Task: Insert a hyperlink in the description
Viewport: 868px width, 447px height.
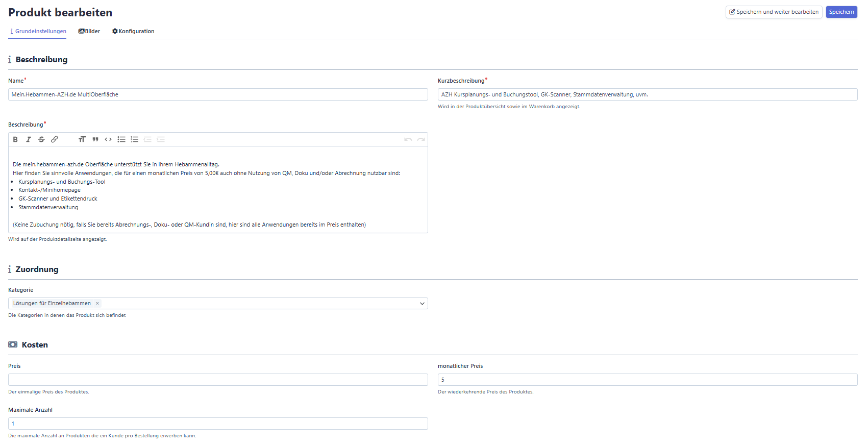Action: [x=55, y=139]
